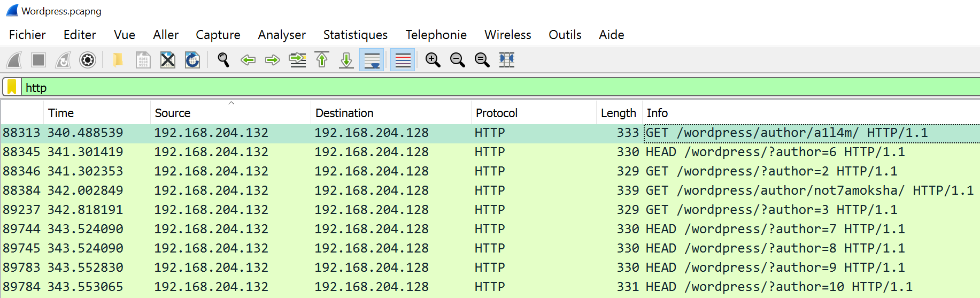
Task: Click the stop capture square icon
Action: 38,60
